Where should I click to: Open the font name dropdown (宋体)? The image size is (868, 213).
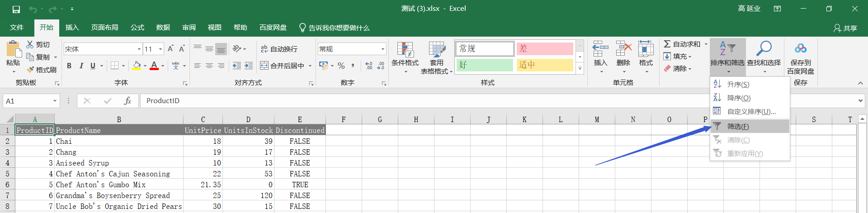(x=139, y=49)
